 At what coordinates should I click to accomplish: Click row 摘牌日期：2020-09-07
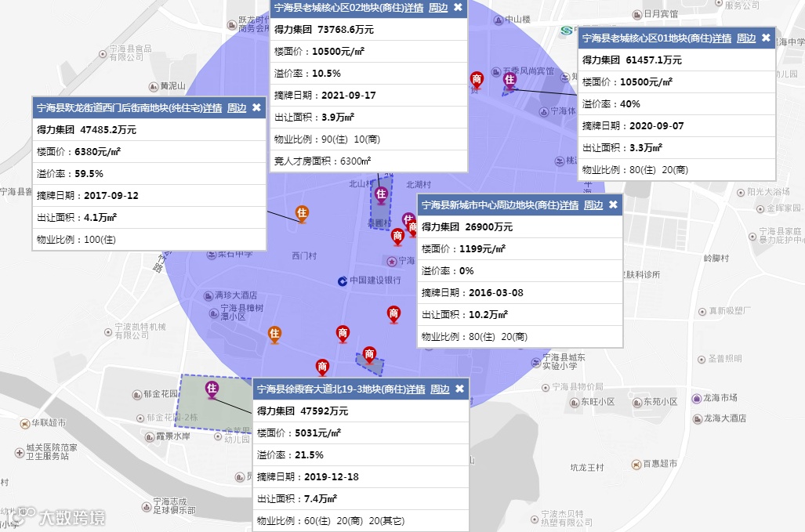(676, 125)
